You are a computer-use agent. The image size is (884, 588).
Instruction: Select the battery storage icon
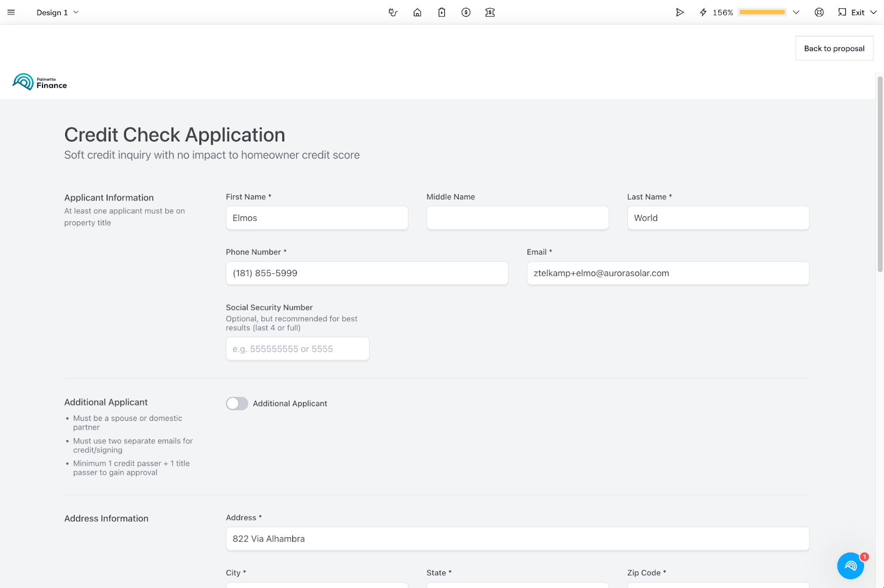pyautogui.click(x=441, y=12)
